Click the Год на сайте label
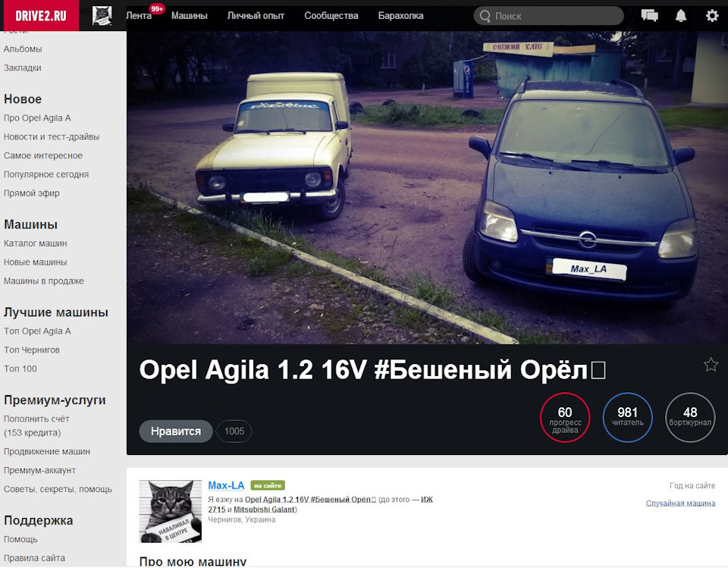Image resolution: width=728 pixels, height=568 pixels. click(x=692, y=486)
